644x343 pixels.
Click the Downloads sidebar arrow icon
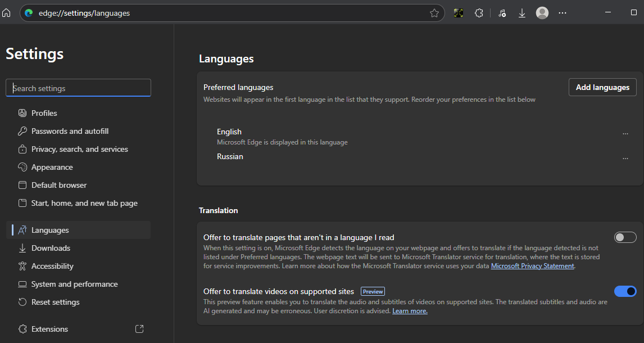point(22,248)
